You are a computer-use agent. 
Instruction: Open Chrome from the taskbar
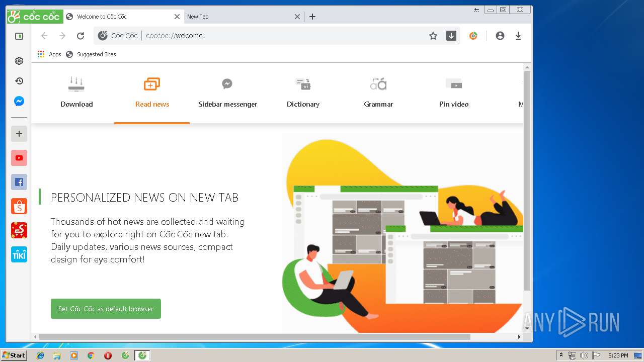pos(91,355)
